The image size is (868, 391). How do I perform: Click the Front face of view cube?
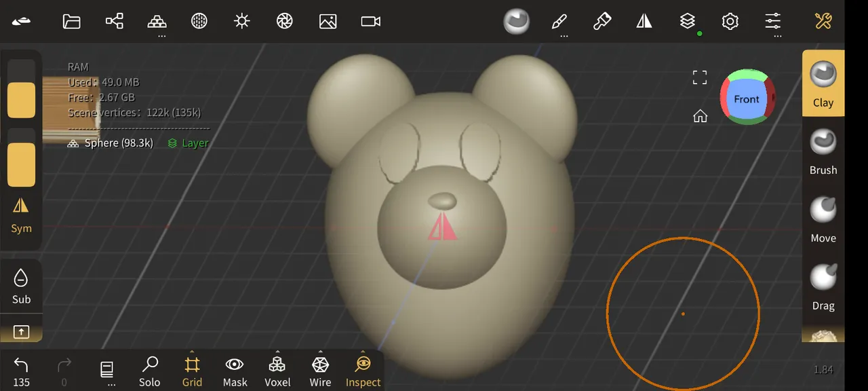coord(747,99)
